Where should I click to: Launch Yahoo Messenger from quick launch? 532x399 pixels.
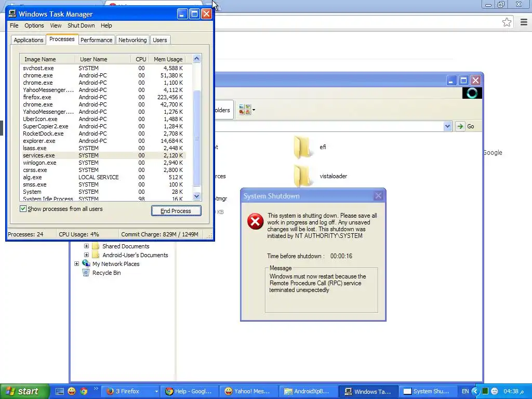72,391
